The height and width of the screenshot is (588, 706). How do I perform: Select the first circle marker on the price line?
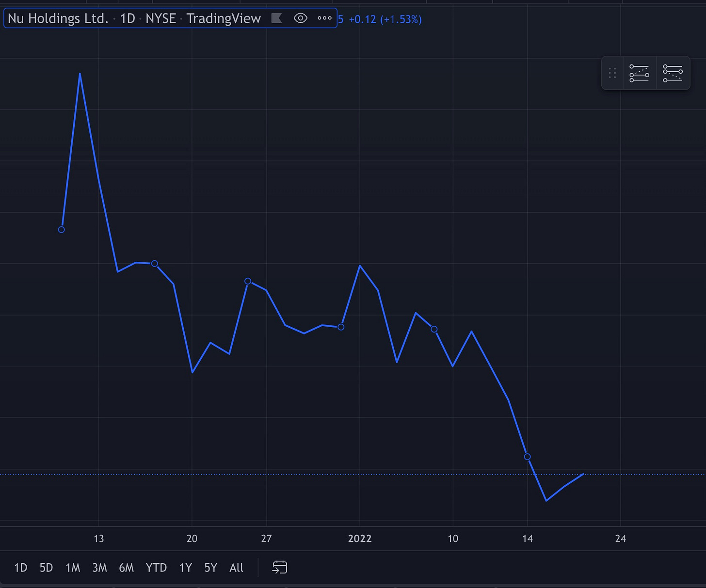[x=62, y=229]
